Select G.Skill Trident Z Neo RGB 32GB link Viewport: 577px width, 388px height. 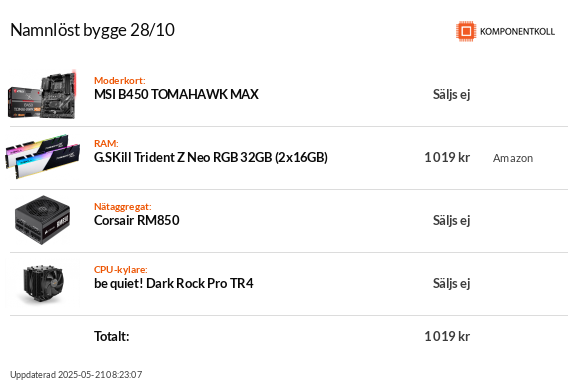(211, 157)
